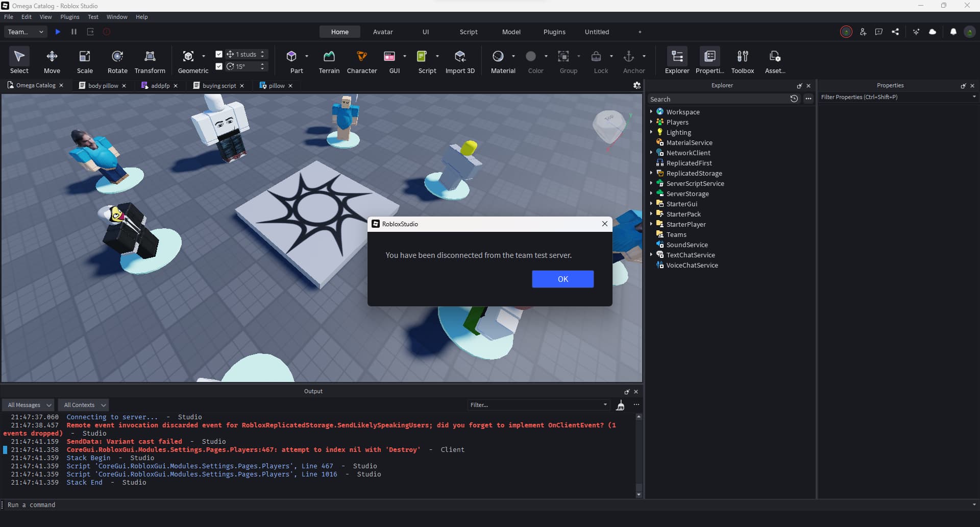The image size is (980, 527).
Task: Click the Share icon in top bar
Action: pyautogui.click(x=895, y=32)
